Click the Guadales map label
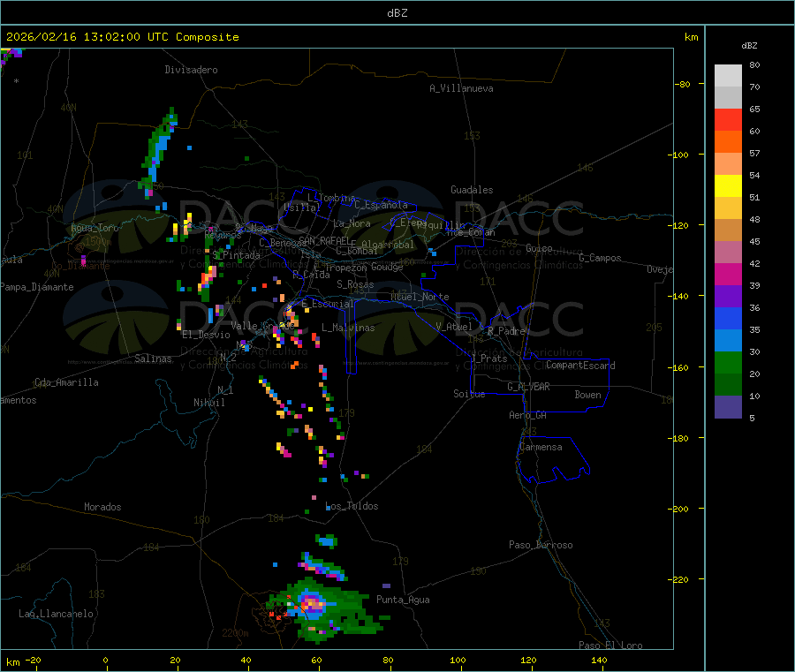The image size is (795, 672). pos(472,190)
